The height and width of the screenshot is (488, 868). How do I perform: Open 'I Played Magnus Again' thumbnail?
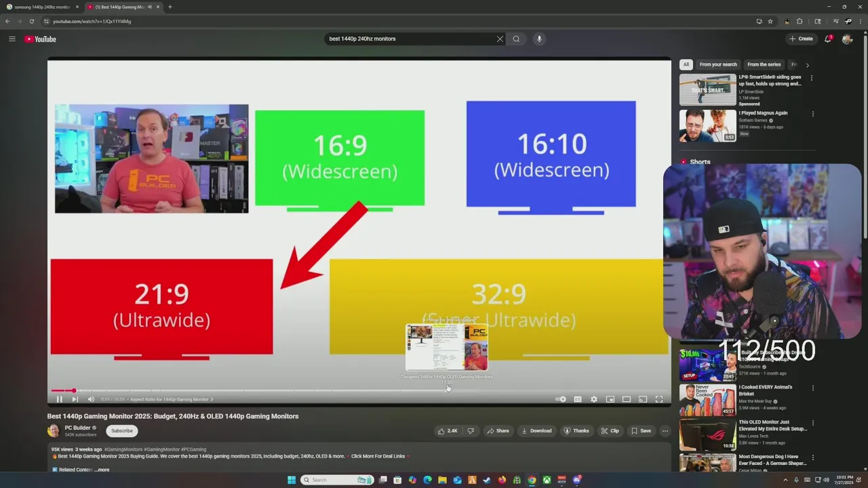[x=708, y=125]
